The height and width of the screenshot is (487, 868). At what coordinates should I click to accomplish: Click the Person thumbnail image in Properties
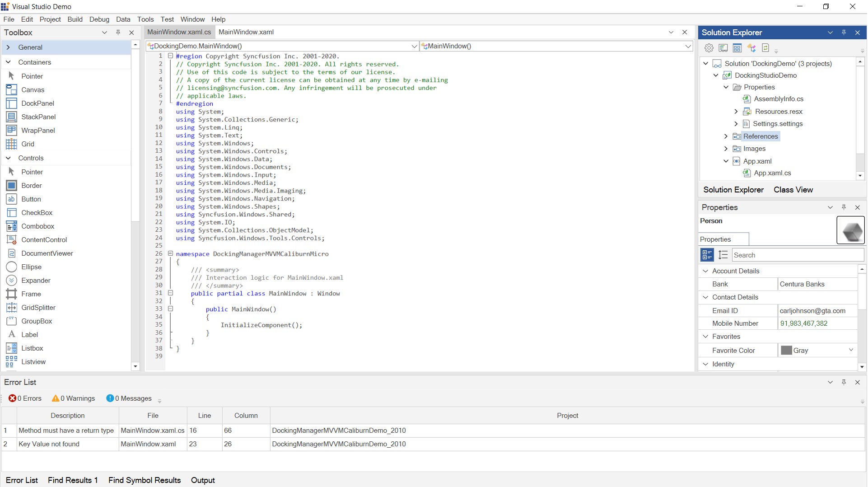(x=850, y=230)
